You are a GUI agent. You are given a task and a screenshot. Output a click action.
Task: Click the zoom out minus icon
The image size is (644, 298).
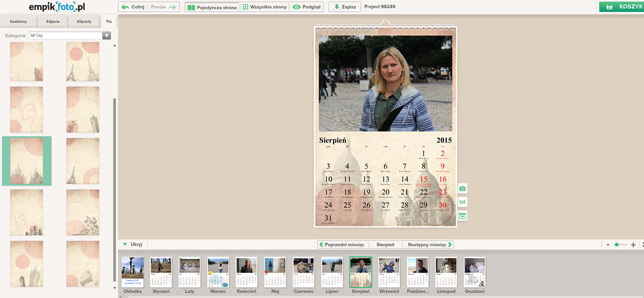point(608,244)
